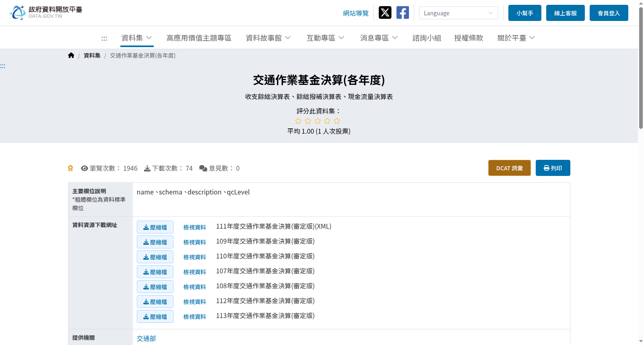Go to home via breadcrumb house icon
Viewport: 644px width, 345px height.
click(71, 56)
